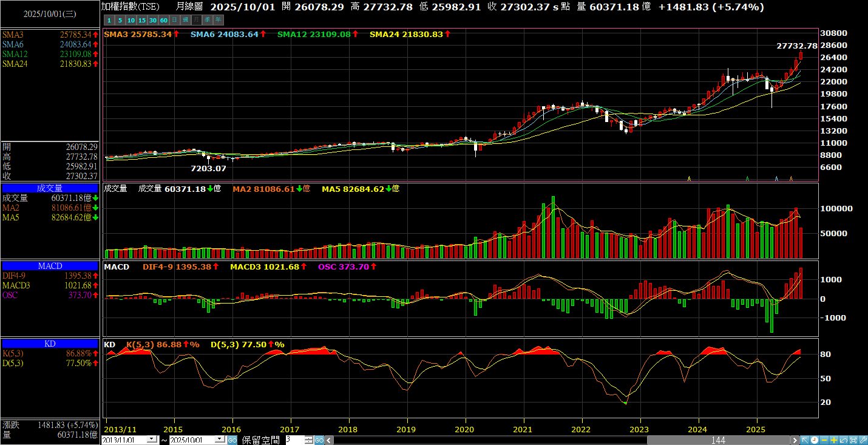The width and height of the screenshot is (868, 445).
Task: Switch to 週 weekly chart period
Action: (185, 20)
